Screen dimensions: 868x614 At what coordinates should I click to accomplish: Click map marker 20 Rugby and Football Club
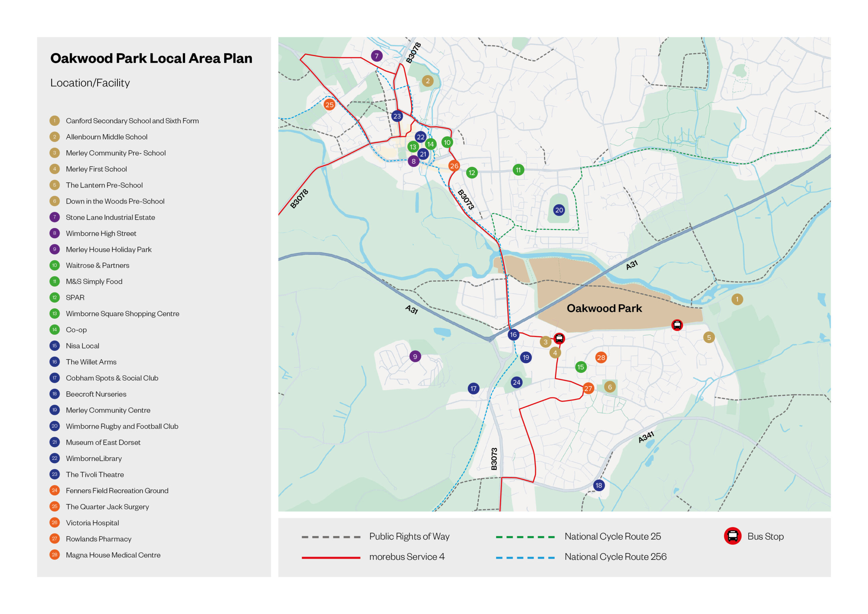click(559, 210)
